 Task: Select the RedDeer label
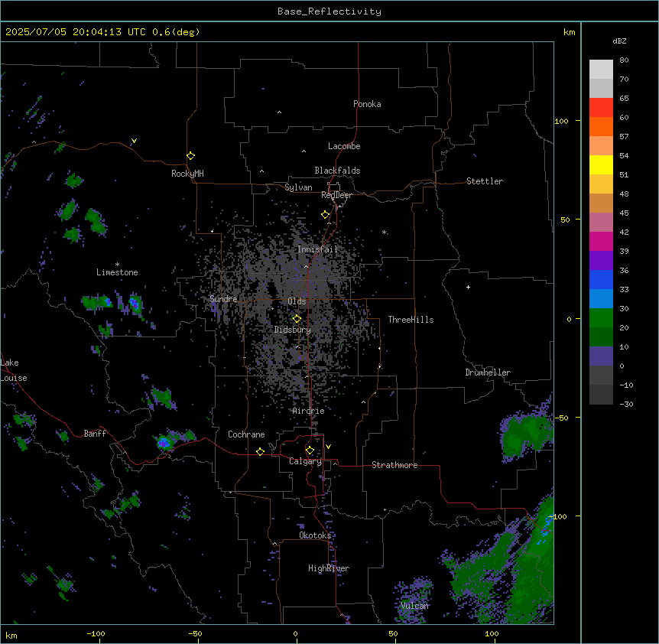(336, 195)
